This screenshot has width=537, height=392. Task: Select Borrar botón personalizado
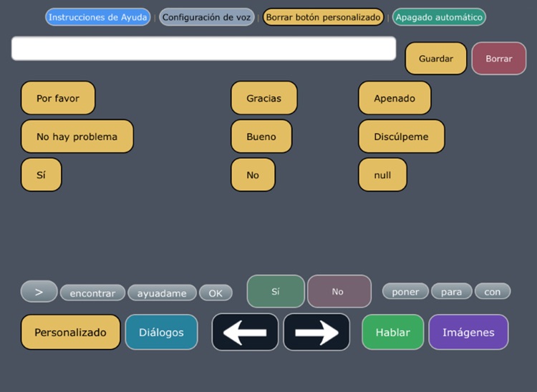tap(324, 17)
